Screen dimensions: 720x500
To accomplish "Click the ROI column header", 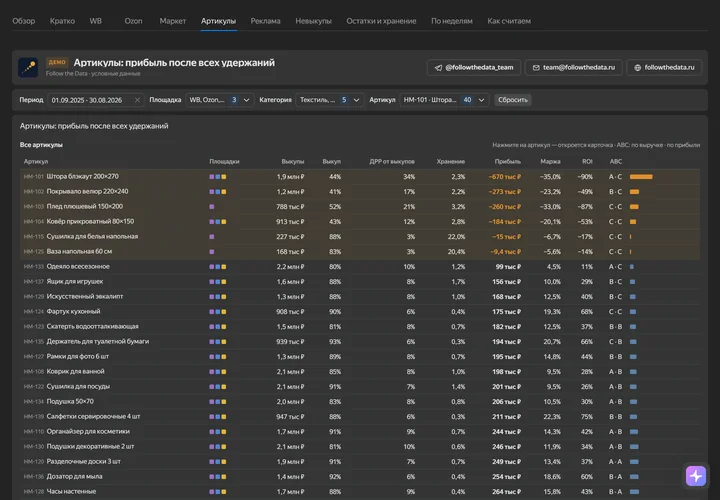I will 587,162.
